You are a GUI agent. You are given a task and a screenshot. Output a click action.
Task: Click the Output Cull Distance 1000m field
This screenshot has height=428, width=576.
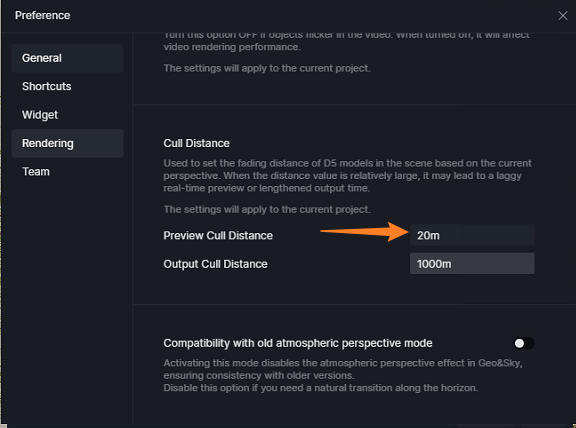[472, 263]
